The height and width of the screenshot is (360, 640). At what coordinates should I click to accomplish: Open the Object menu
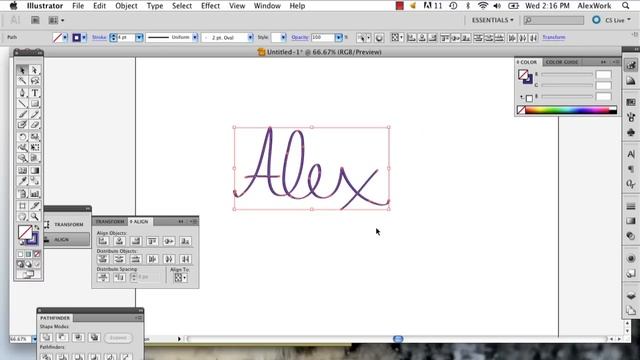click(x=126, y=6)
